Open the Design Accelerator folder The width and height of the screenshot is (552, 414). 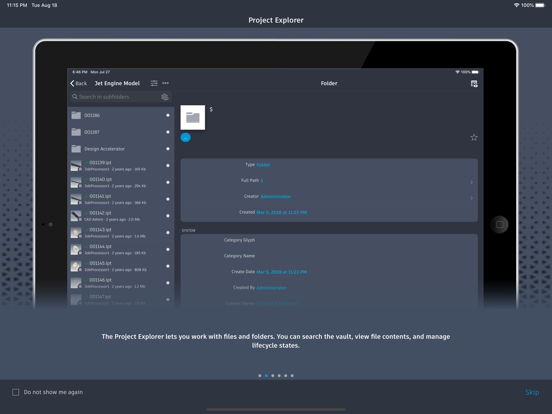(x=120, y=149)
